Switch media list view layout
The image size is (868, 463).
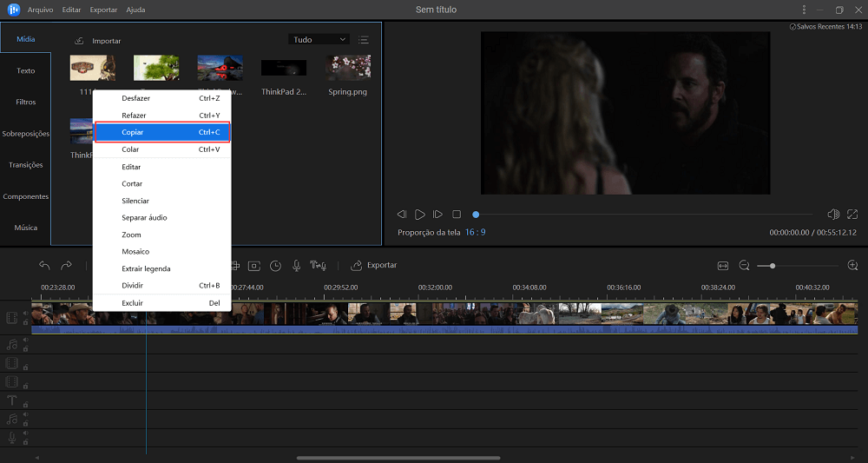[363, 39]
